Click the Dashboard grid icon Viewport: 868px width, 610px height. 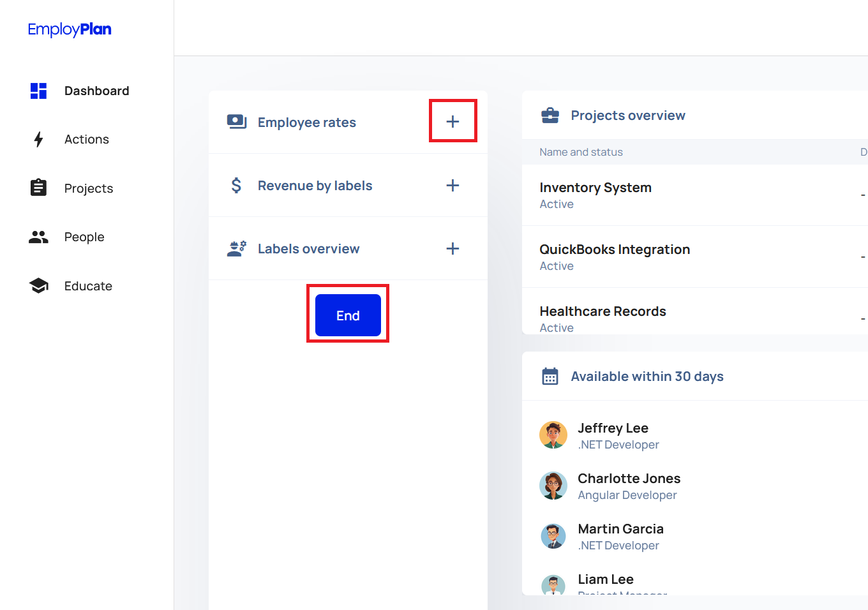pos(38,91)
